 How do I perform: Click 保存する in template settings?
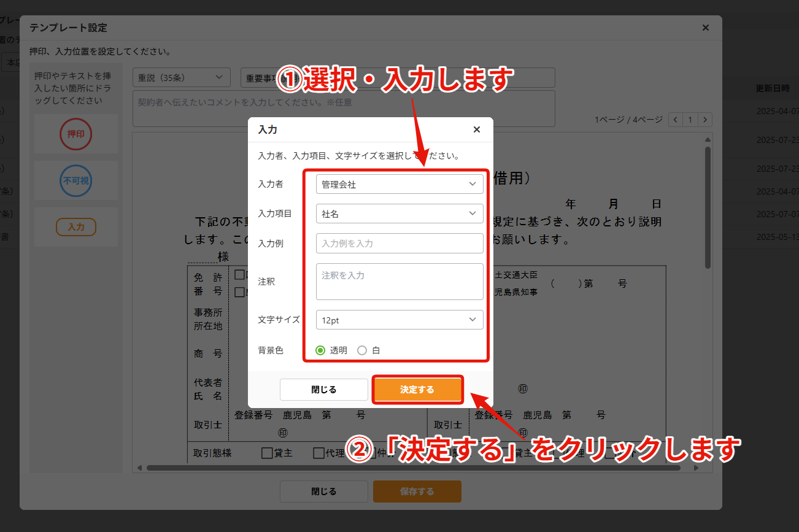417,492
